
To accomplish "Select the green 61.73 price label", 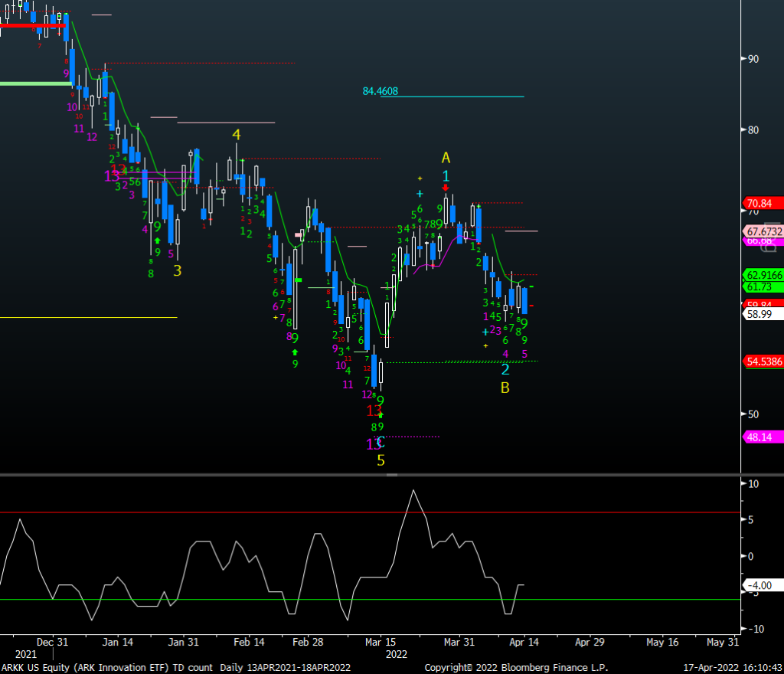I will (x=763, y=286).
